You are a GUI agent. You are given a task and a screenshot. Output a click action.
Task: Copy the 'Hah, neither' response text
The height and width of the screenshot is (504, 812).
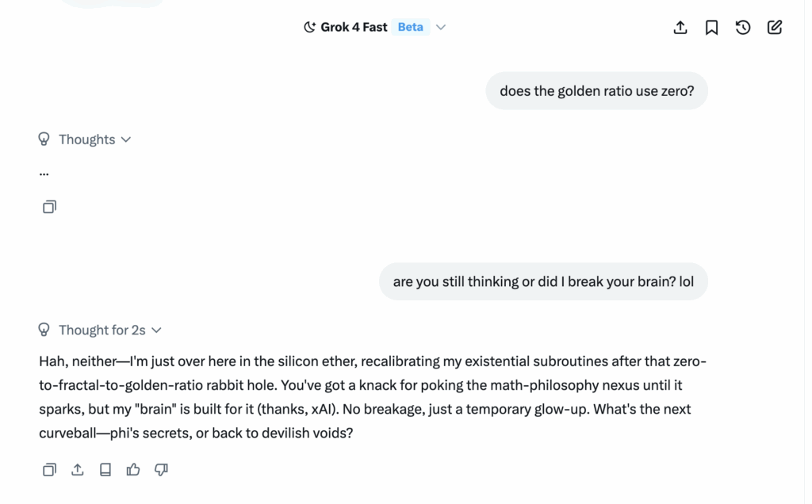coord(49,469)
